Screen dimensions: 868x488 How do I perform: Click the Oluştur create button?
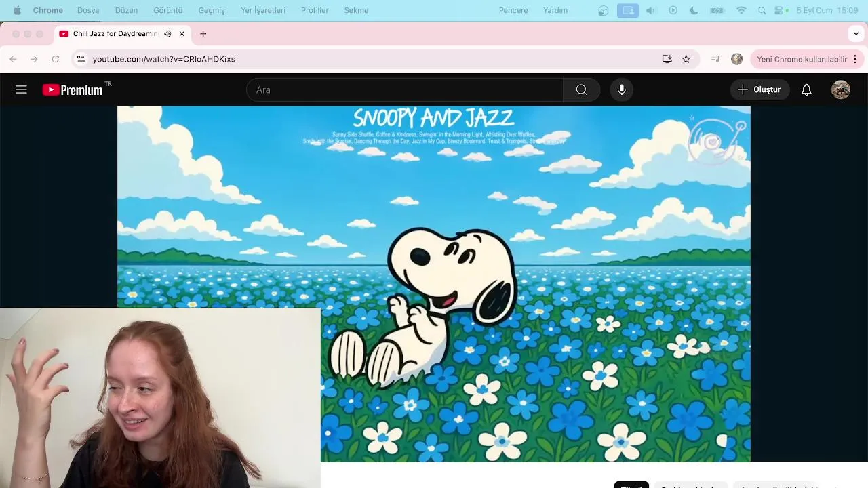[x=759, y=89]
